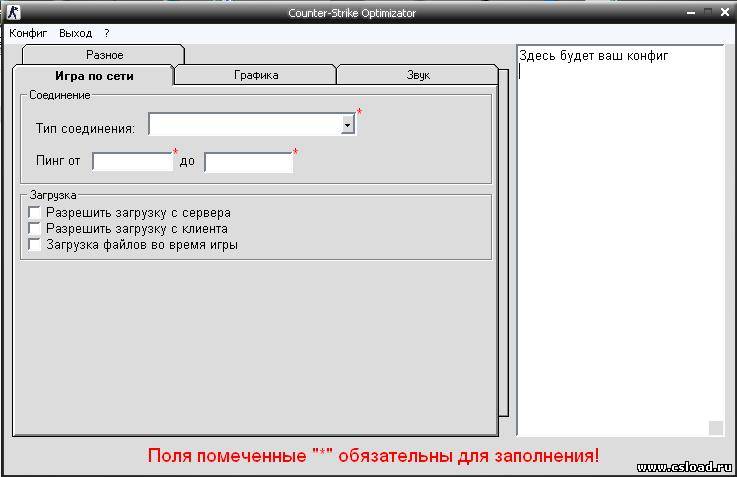Focus the Пинг от input field
Screen dimensions: 737x477
tap(132, 162)
